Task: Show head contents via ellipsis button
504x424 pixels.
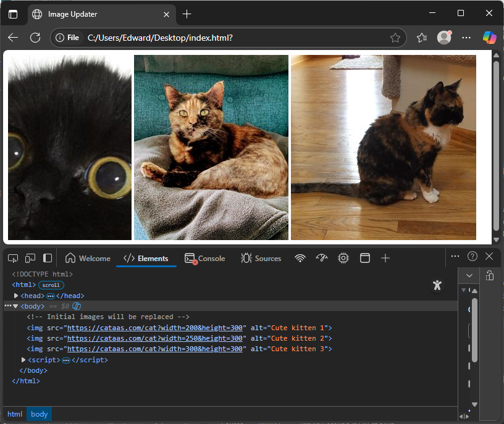Action: click(51, 296)
